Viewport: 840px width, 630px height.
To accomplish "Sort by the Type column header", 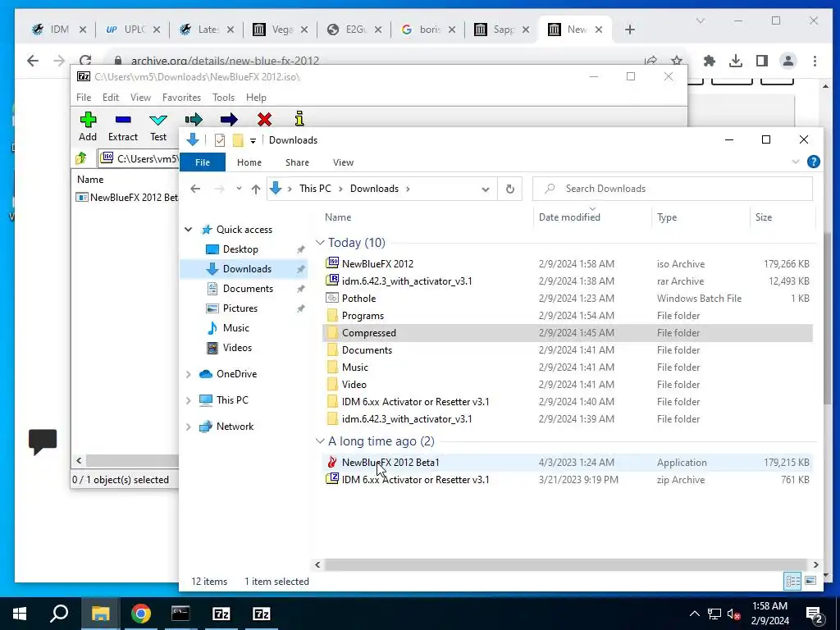I will tap(667, 217).
